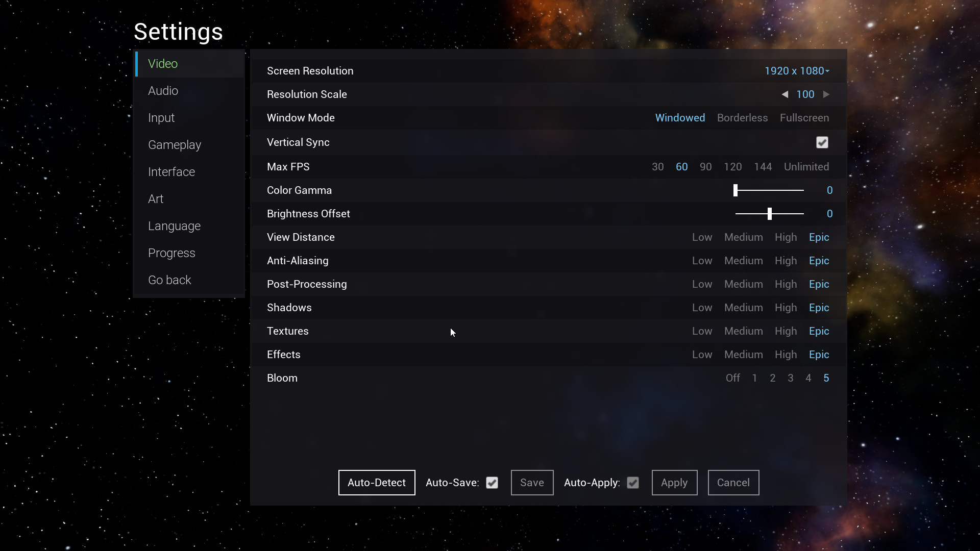Switch to the Audio settings tab

pyautogui.click(x=163, y=91)
